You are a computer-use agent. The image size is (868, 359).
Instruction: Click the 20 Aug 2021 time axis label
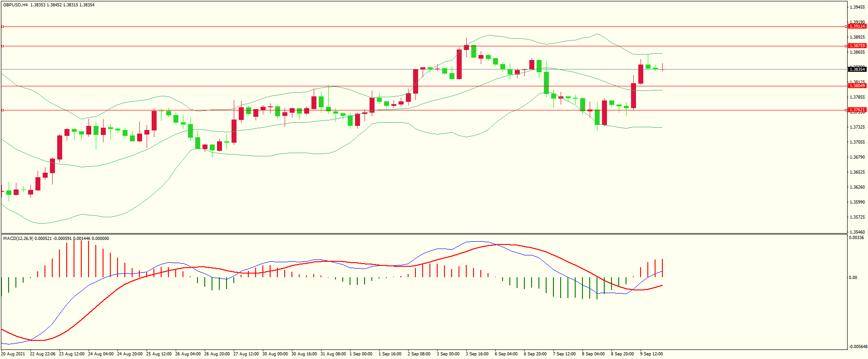point(13,354)
